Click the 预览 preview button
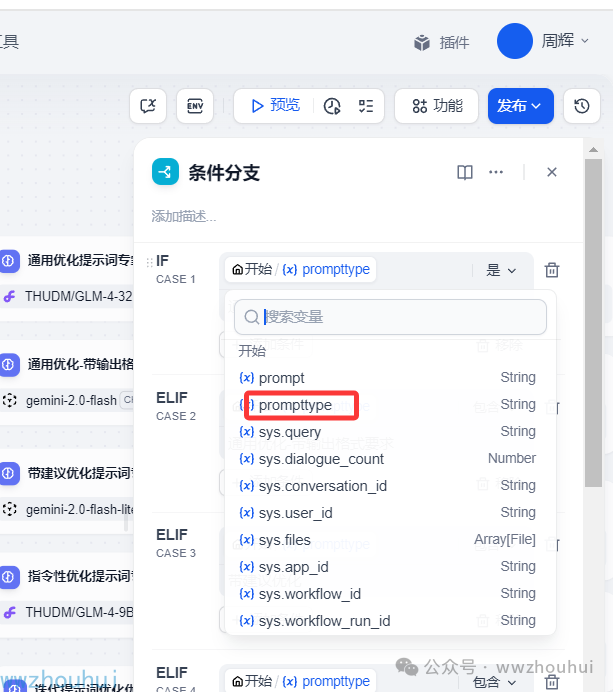 tap(275, 106)
